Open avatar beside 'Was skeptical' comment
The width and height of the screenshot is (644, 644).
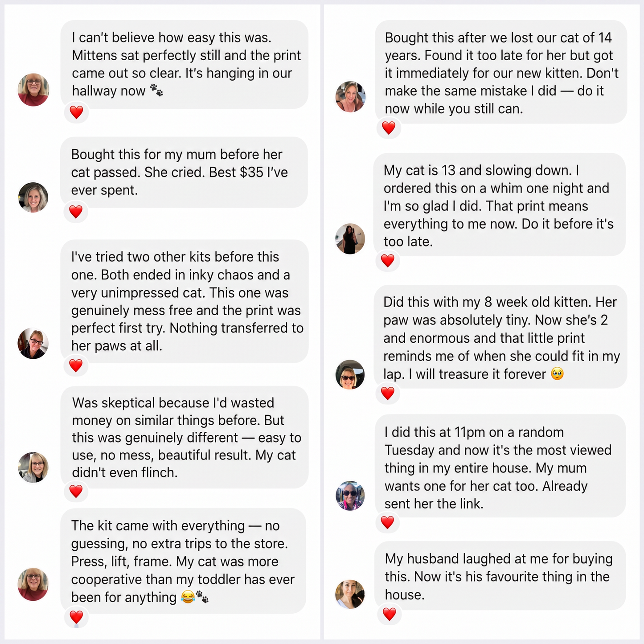click(x=33, y=468)
